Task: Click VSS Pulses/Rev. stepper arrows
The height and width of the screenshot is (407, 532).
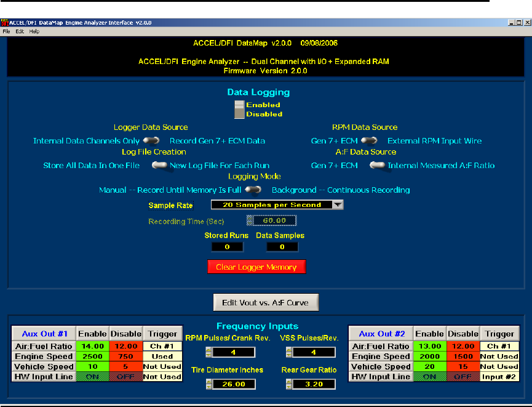Action: point(288,352)
